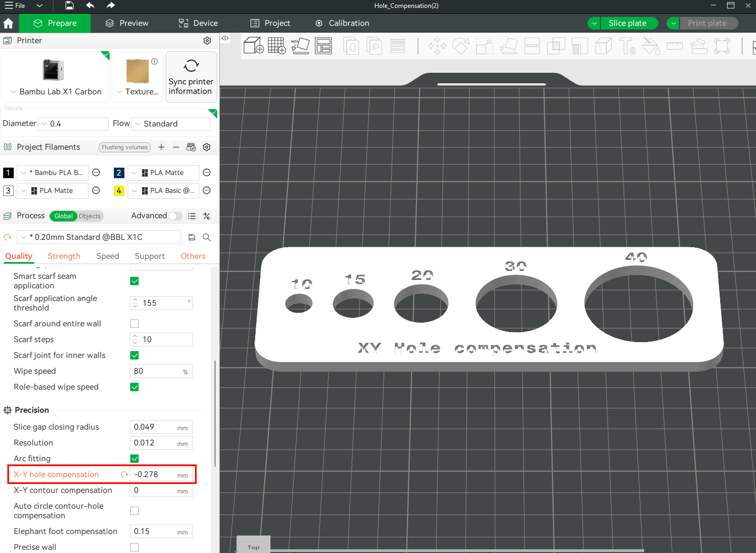Click the Redo arrow icon
Viewport: 756px width, 553px height.
pos(110,5)
